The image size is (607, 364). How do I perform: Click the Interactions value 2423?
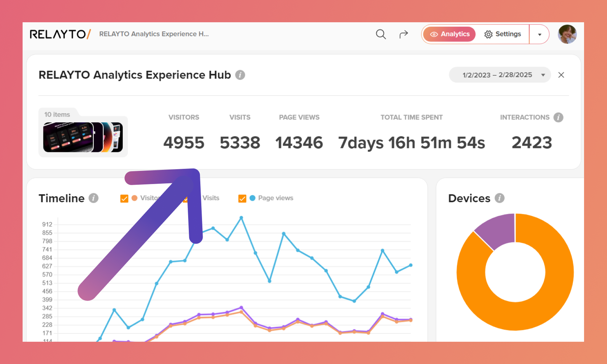coord(532,143)
